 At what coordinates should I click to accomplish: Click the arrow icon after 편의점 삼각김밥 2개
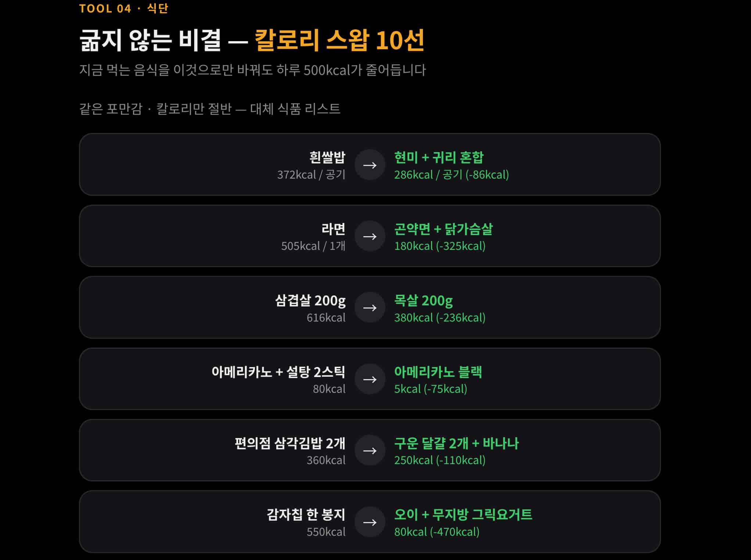(x=370, y=450)
